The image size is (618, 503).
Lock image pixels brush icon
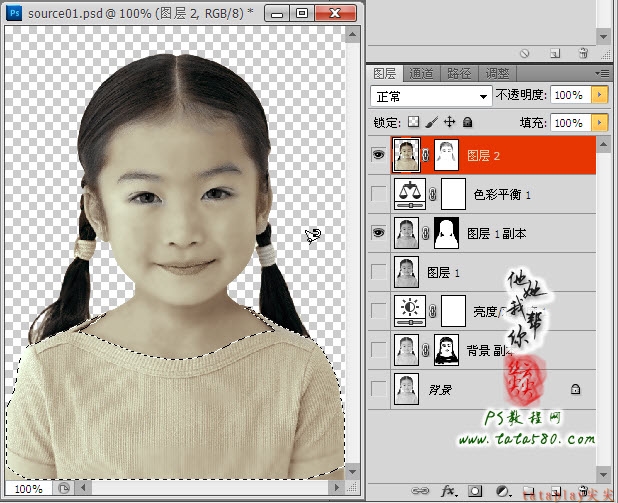[432, 122]
